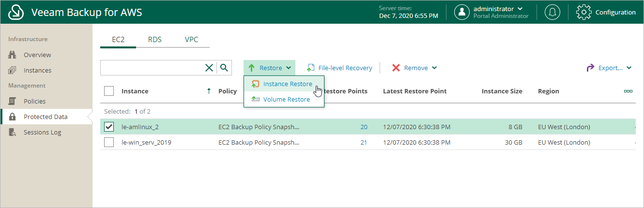Screen dimensions: 644x208
Task: Expand the Remove dropdown chevron
Action: coord(434,68)
